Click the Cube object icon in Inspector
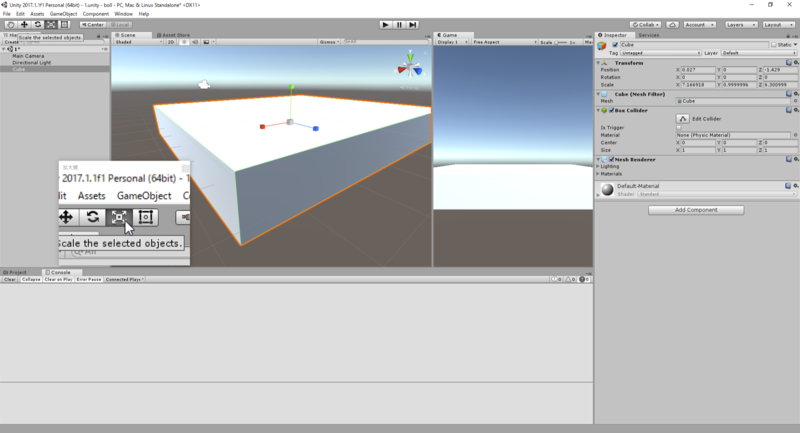The width and height of the screenshot is (800, 433). click(x=602, y=46)
